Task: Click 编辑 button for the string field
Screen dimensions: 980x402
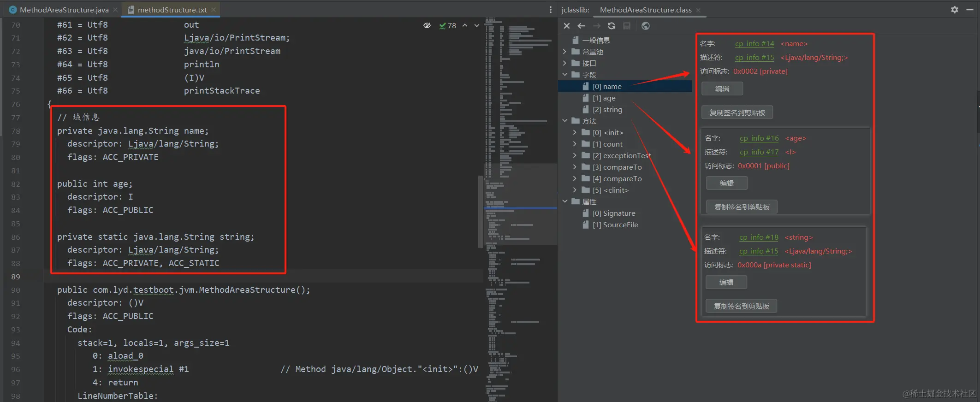Action: pos(726,282)
